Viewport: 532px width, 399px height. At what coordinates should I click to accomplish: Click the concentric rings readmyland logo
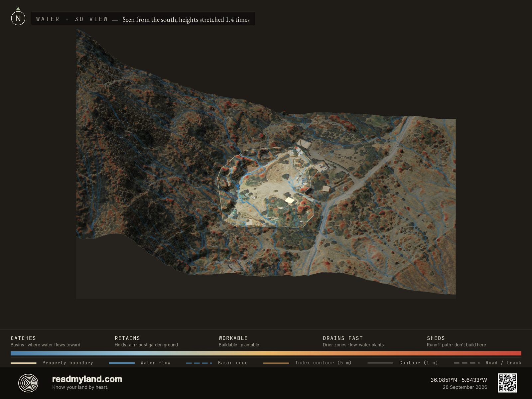tap(28, 383)
